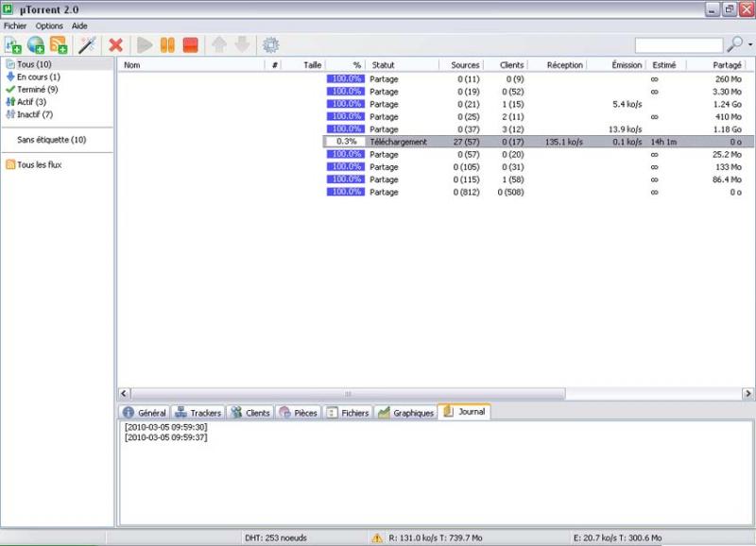The image size is (756, 546).
Task: Click the Add Torrent toolbar icon
Action: click(13, 45)
